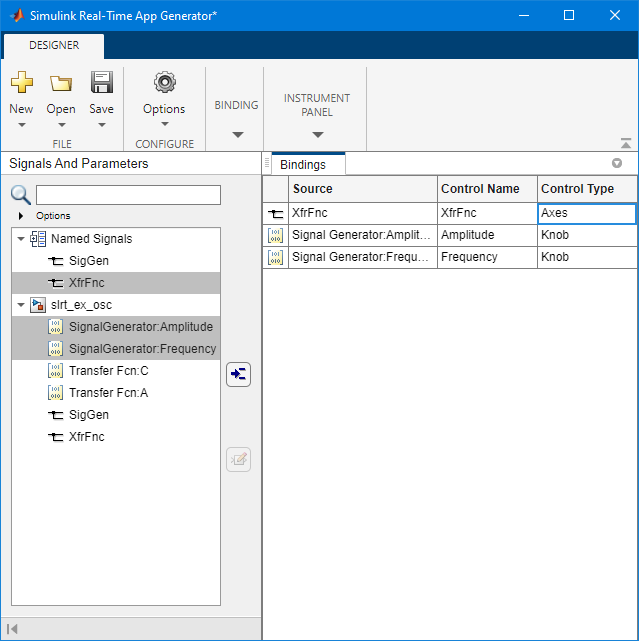Open the BINDING section dropdown
Viewport: 639px width, 641px height.
pos(237,134)
